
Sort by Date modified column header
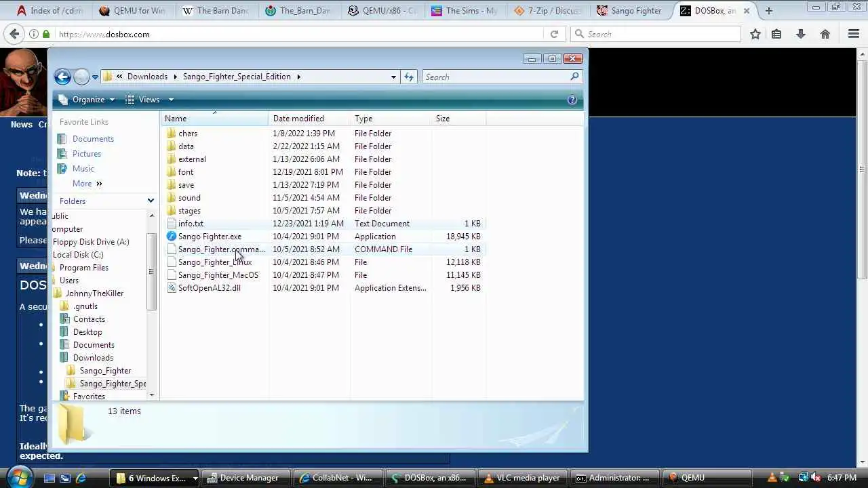click(309, 119)
